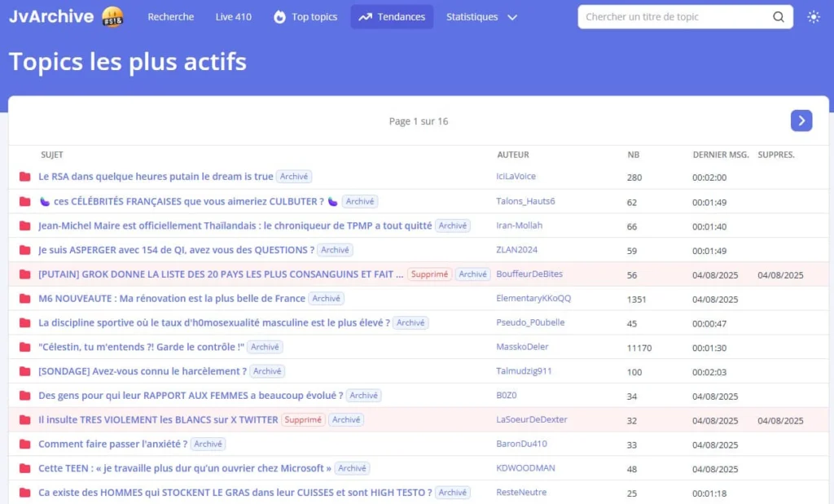The image size is (834, 504).
Task: Go to next page arrow button
Action: pos(801,121)
